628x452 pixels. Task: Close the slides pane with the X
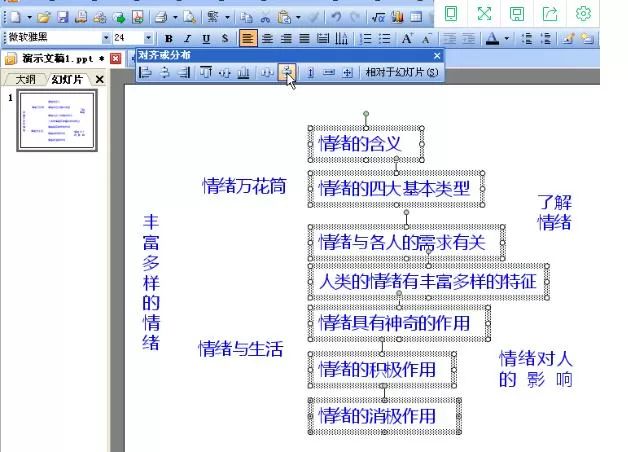[100, 80]
